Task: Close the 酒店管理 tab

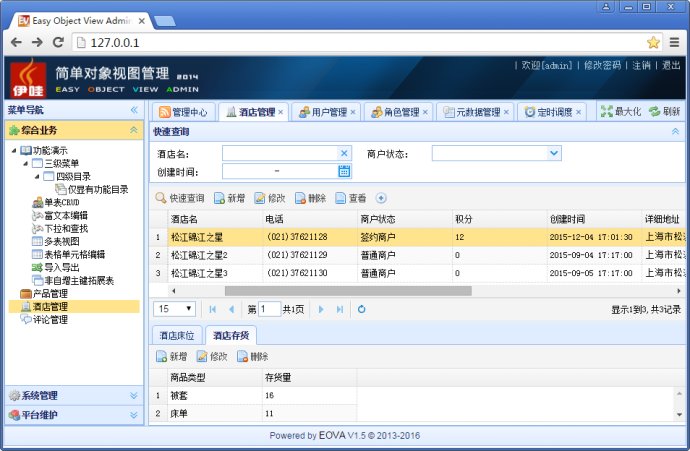Action: pyautogui.click(x=281, y=112)
